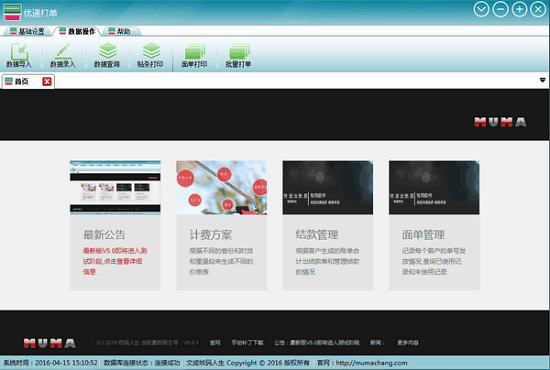The width and height of the screenshot is (550, 370).
Task: Open the 数据导入 data import tool
Action: 19,55
